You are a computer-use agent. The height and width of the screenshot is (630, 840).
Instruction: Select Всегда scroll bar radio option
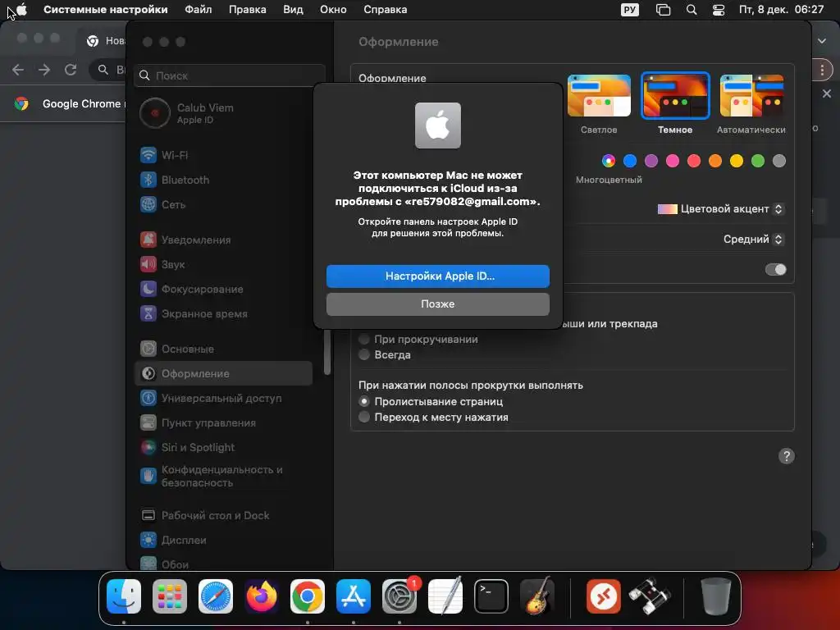point(364,354)
